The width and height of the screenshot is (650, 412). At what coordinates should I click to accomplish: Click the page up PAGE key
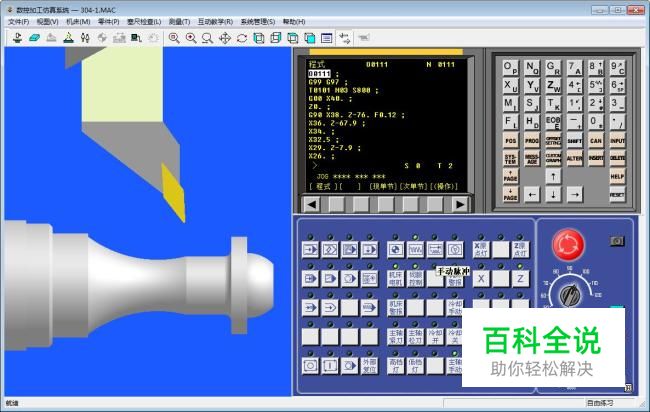tap(510, 176)
